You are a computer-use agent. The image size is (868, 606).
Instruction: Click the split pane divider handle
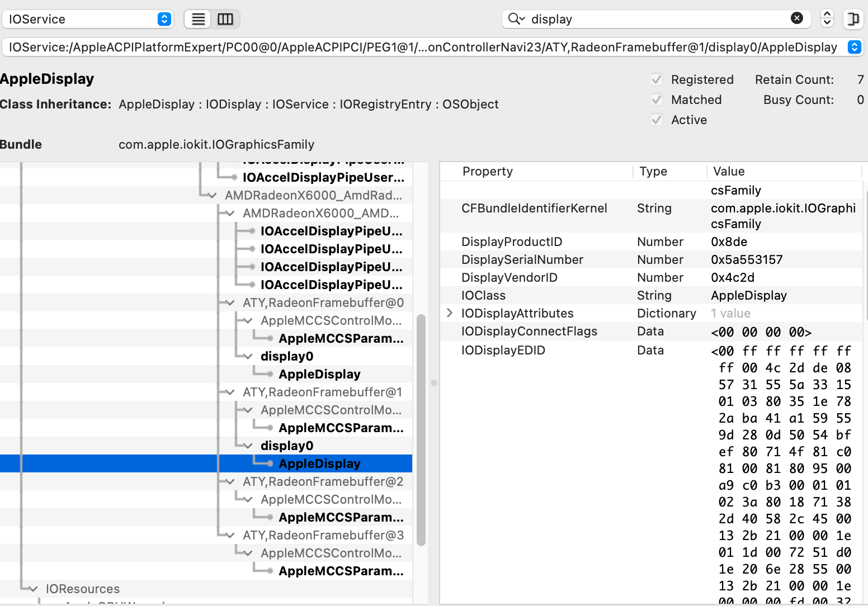click(x=433, y=383)
